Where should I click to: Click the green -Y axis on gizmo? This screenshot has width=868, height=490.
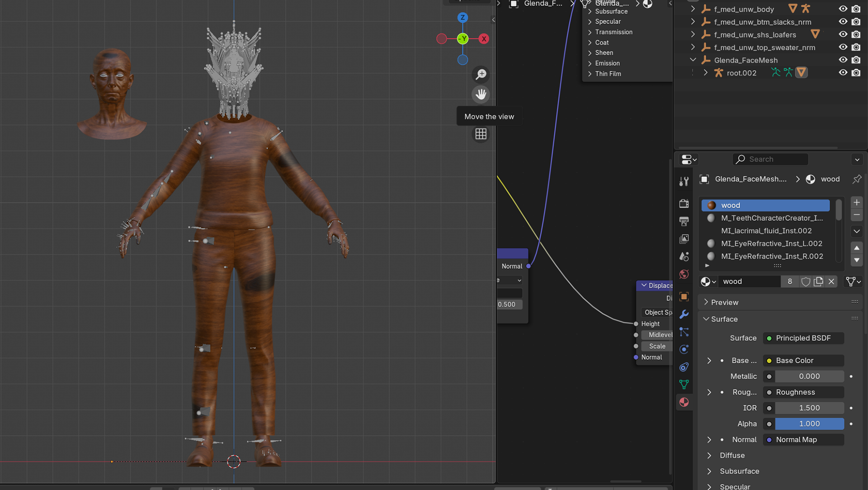pos(462,39)
